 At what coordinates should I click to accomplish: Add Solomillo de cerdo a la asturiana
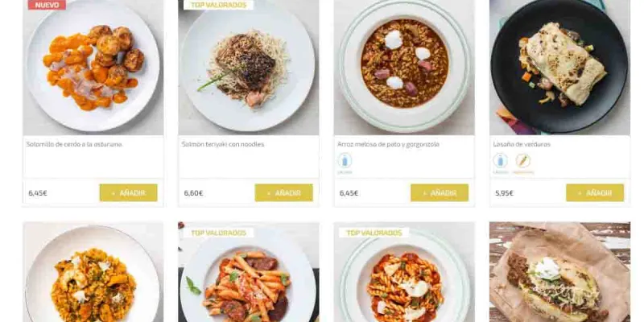click(128, 192)
